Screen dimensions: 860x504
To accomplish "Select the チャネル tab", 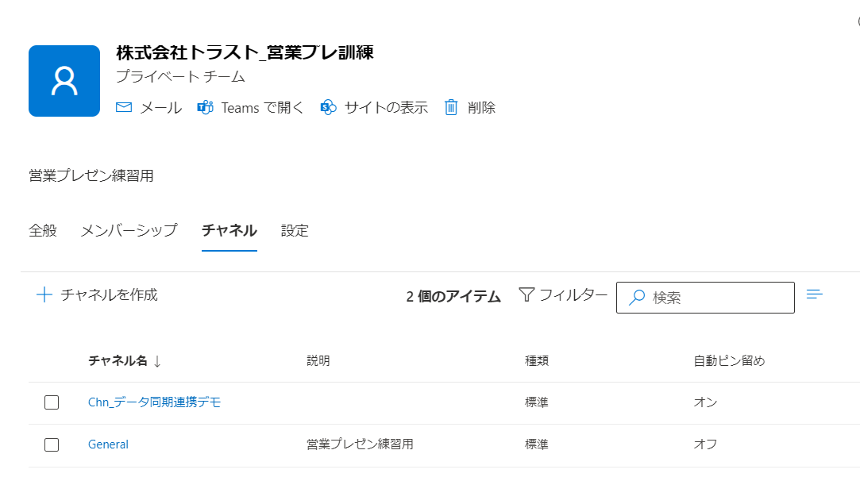I will pyautogui.click(x=229, y=230).
